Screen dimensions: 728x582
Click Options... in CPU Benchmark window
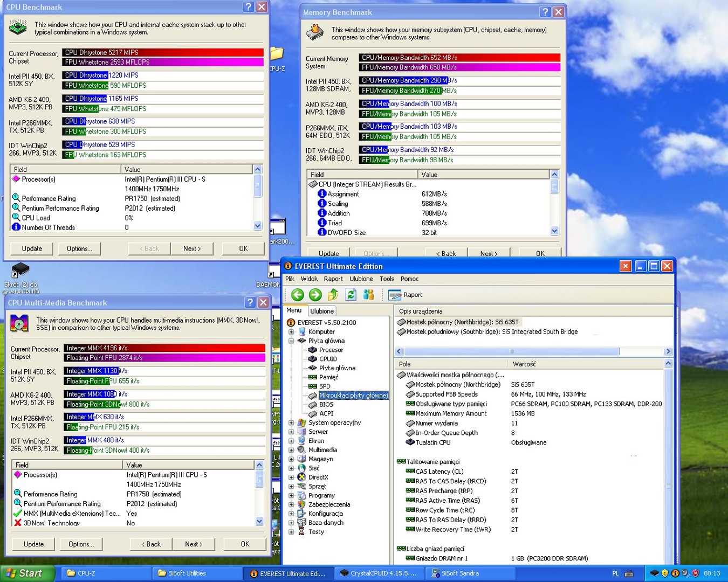79,248
